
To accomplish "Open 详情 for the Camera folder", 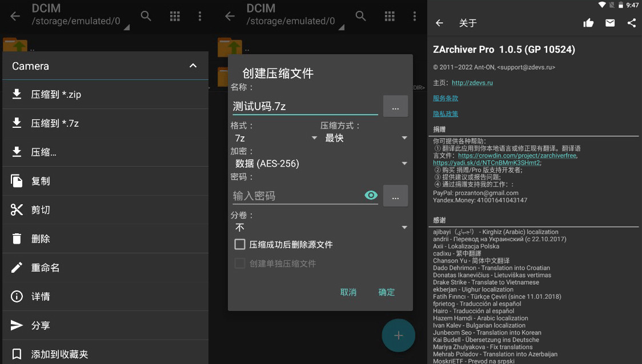I will [x=105, y=296].
